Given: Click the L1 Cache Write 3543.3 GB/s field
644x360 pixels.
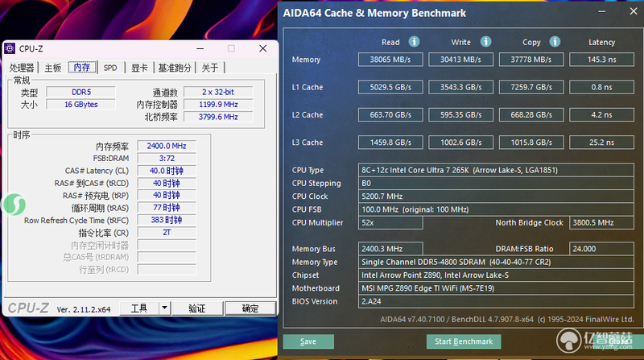Looking at the screenshot, I should coord(460,87).
